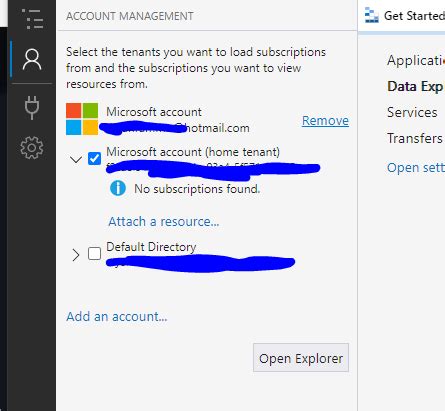
Task: Click the ACCOUNT MANAGEMENT panel header
Action: coord(130,16)
